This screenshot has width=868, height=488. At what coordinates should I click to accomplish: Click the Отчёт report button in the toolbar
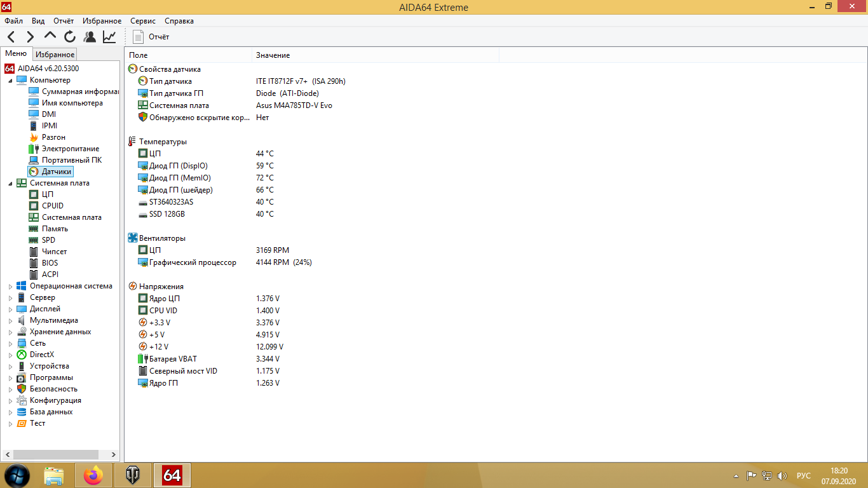coord(151,37)
